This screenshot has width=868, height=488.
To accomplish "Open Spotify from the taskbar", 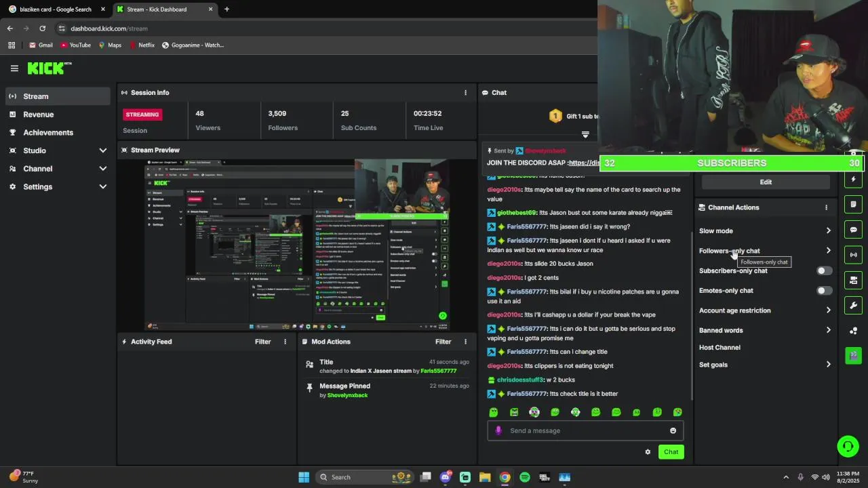I will (x=525, y=477).
